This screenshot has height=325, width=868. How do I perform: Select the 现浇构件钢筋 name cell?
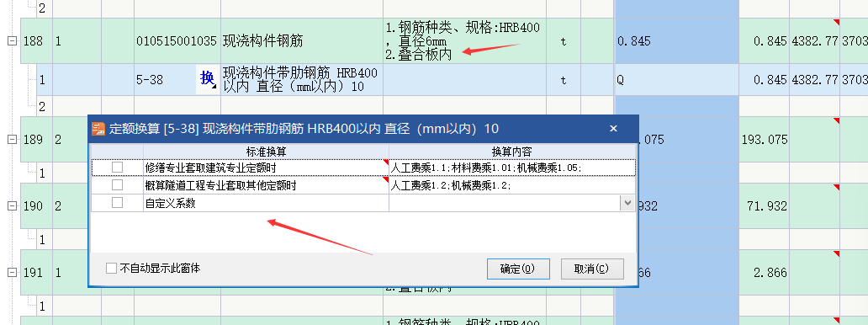click(x=302, y=41)
